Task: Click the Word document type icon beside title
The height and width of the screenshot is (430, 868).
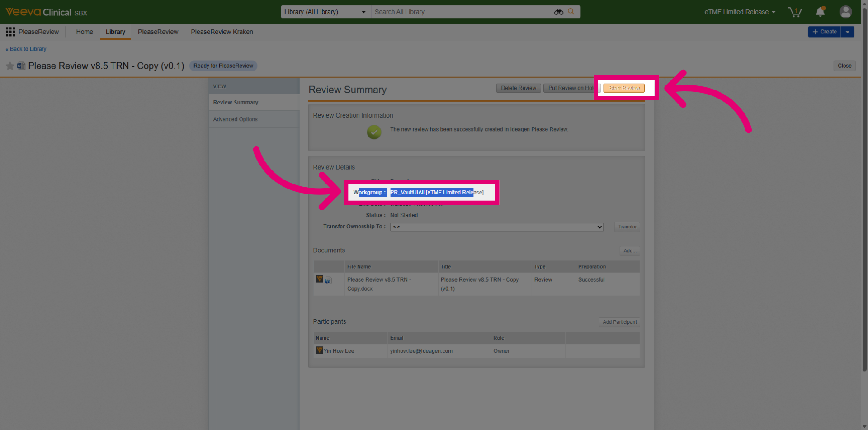Action: pyautogui.click(x=21, y=66)
